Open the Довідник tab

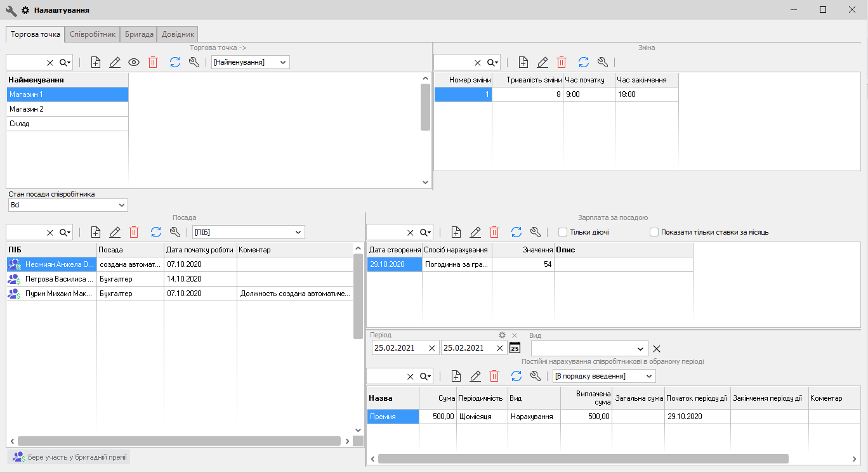tap(178, 34)
